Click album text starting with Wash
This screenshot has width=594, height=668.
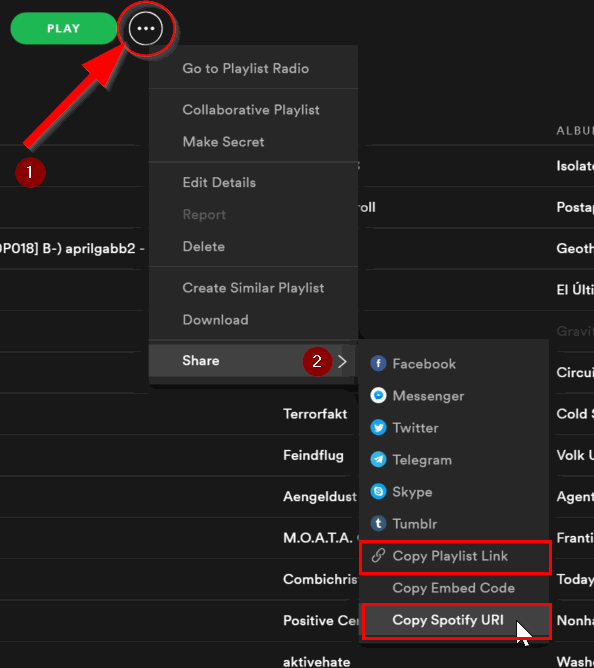575,662
